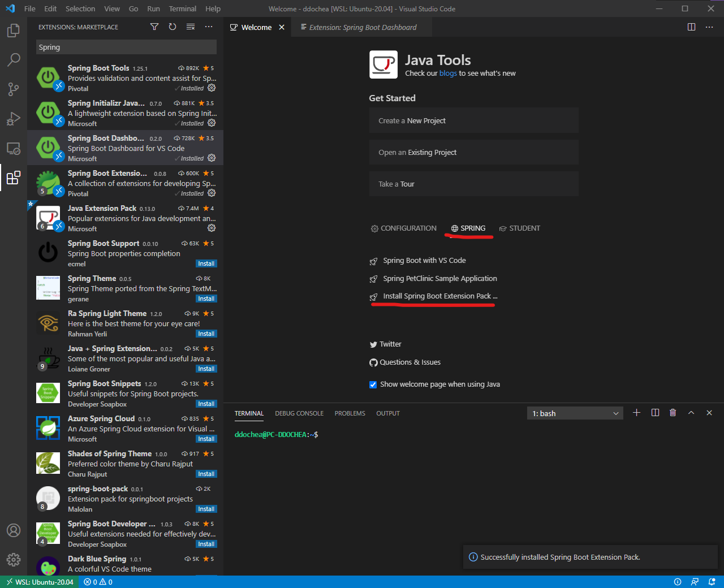
Task: Click the feedback icon in status bar
Action: 695,582
